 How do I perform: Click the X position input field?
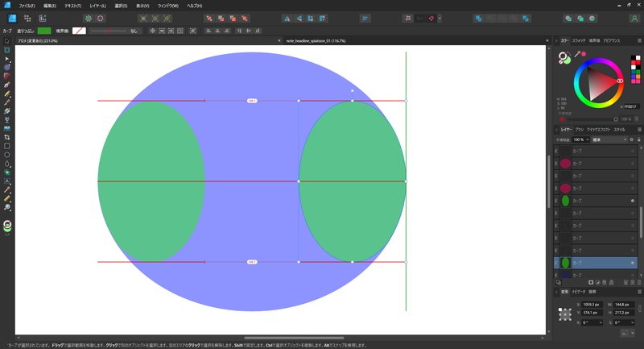coord(592,305)
